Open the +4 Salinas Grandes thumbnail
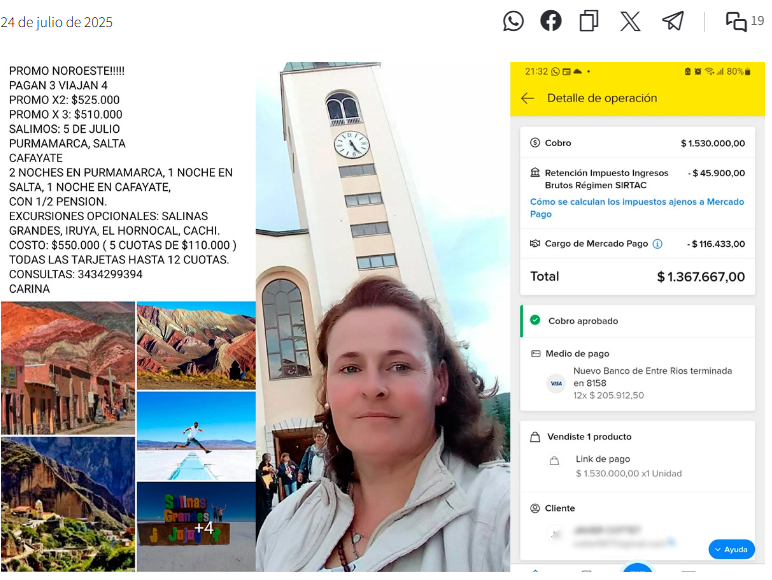Viewport: 772px width, 580px height. point(195,527)
